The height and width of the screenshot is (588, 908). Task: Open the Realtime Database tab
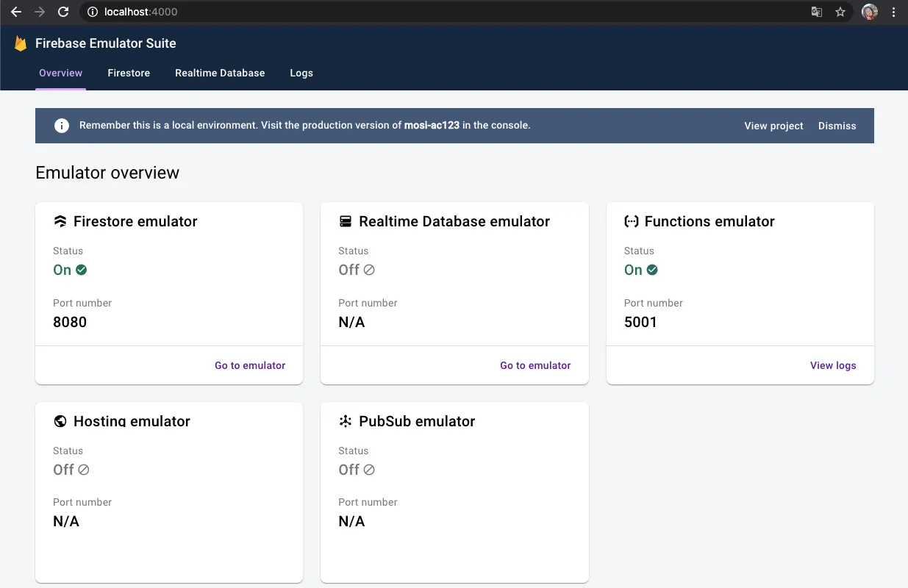click(x=220, y=73)
